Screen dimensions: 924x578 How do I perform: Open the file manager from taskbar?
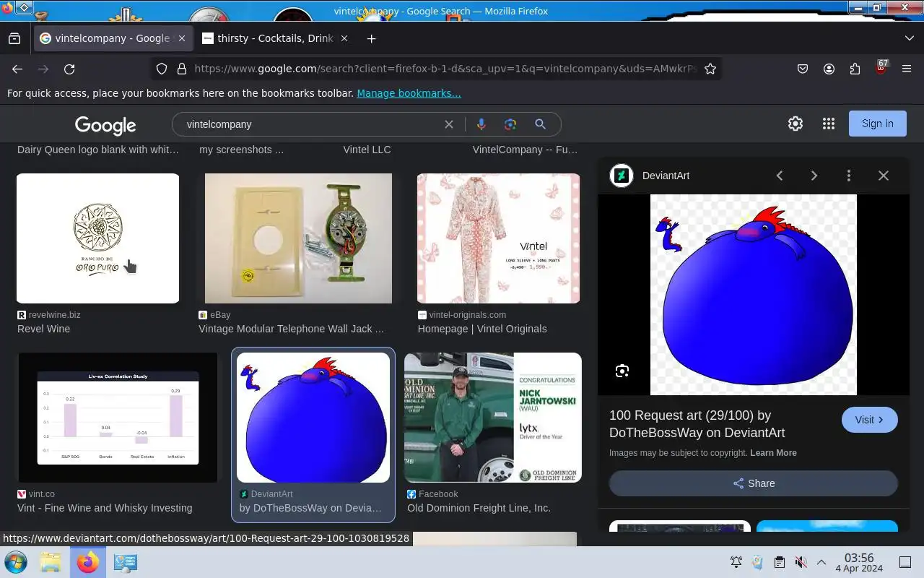pyautogui.click(x=51, y=562)
